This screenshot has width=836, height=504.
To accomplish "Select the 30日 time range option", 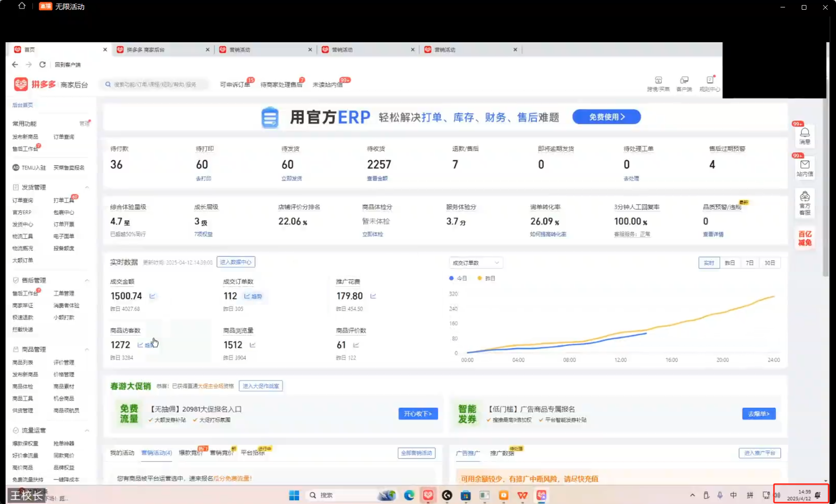I will (769, 263).
